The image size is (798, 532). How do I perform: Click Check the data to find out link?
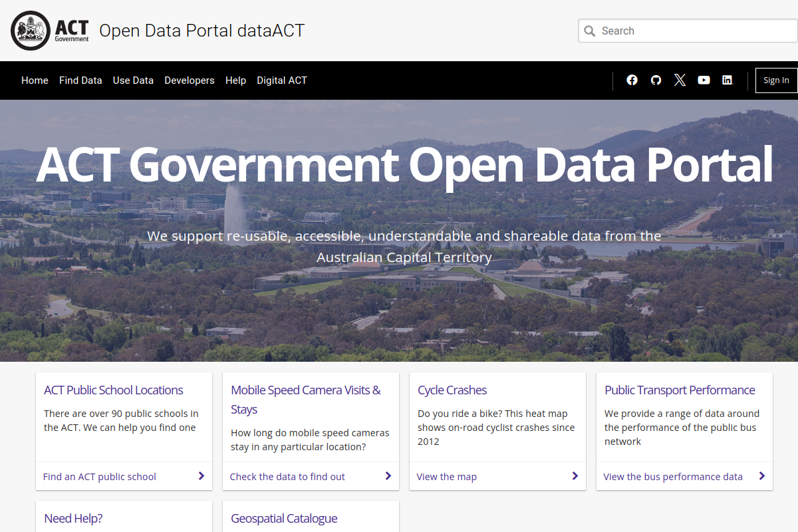(287, 477)
